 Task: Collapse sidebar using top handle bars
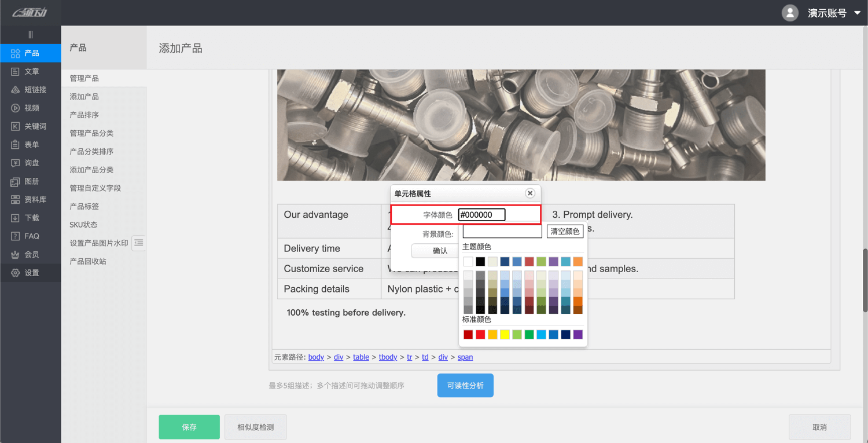31,35
